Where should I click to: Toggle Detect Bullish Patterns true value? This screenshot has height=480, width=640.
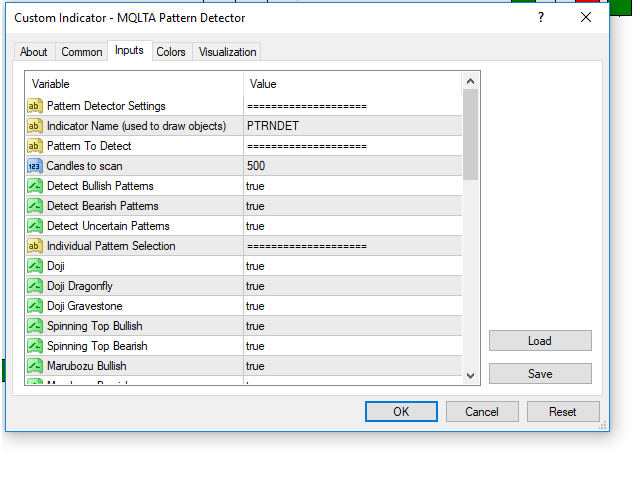(x=353, y=186)
